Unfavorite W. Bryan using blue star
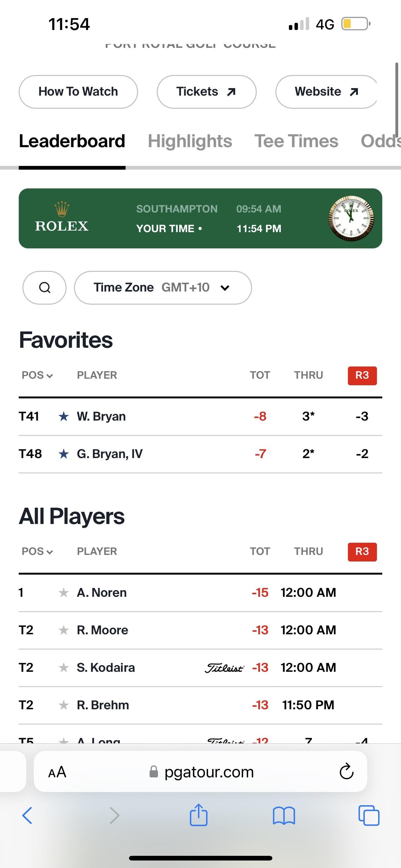This screenshot has width=401, height=868. click(64, 417)
